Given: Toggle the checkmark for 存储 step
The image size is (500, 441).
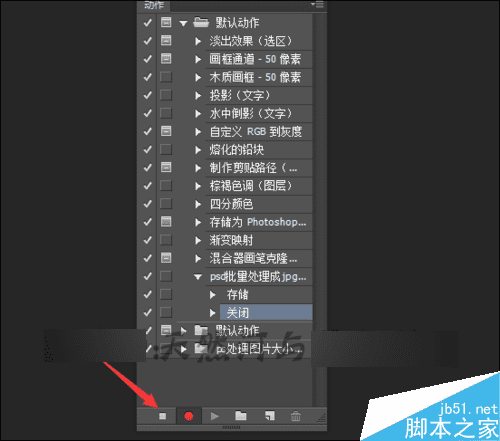Looking at the screenshot, I should coord(147,294).
